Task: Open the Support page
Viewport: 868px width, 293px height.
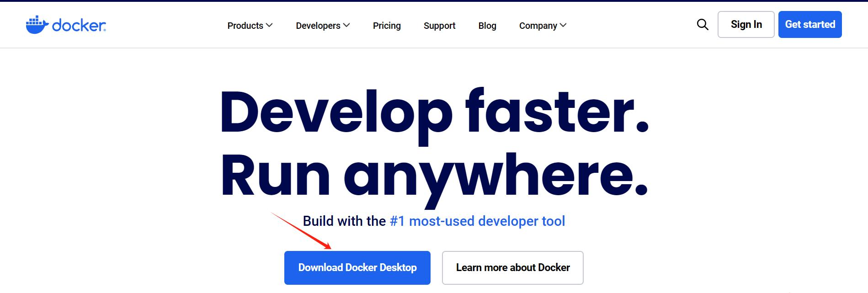Action: pyautogui.click(x=439, y=26)
